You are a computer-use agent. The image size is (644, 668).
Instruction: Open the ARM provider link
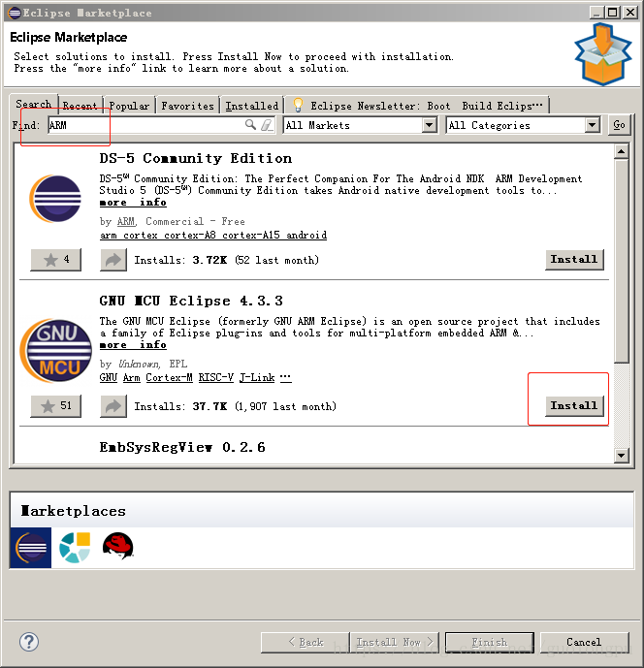(x=126, y=221)
